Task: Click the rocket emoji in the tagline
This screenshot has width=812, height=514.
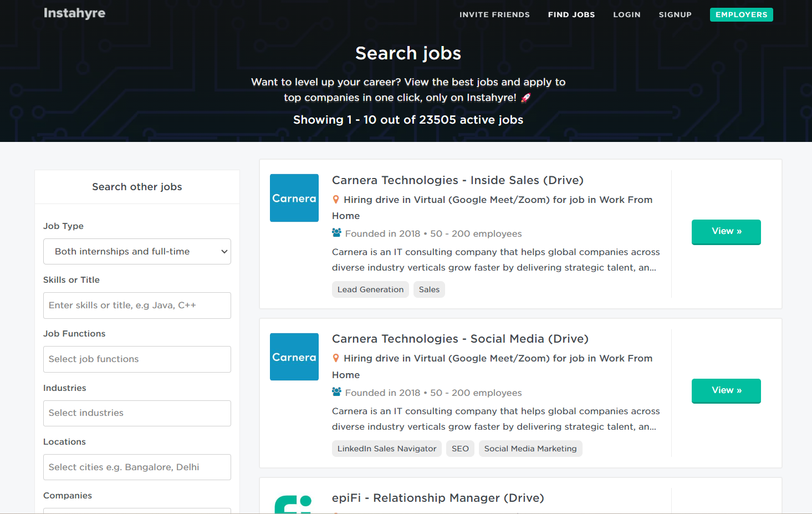Action: click(x=525, y=97)
